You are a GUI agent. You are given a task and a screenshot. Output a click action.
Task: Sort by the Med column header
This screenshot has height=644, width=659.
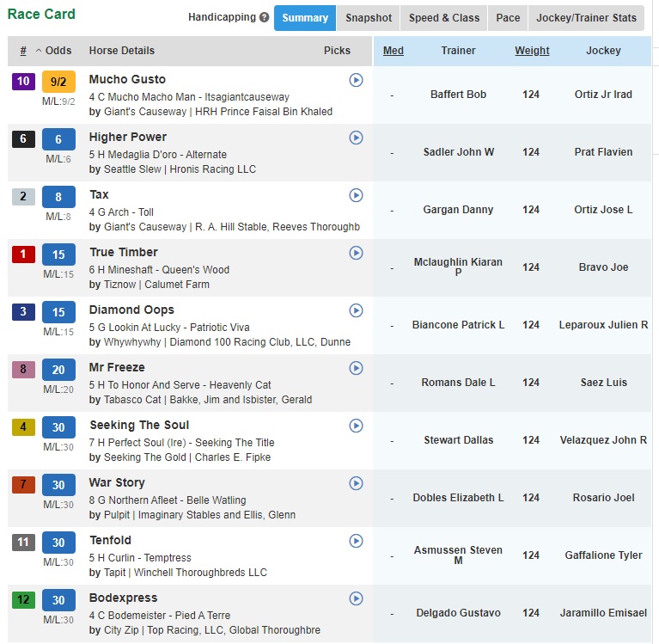393,51
